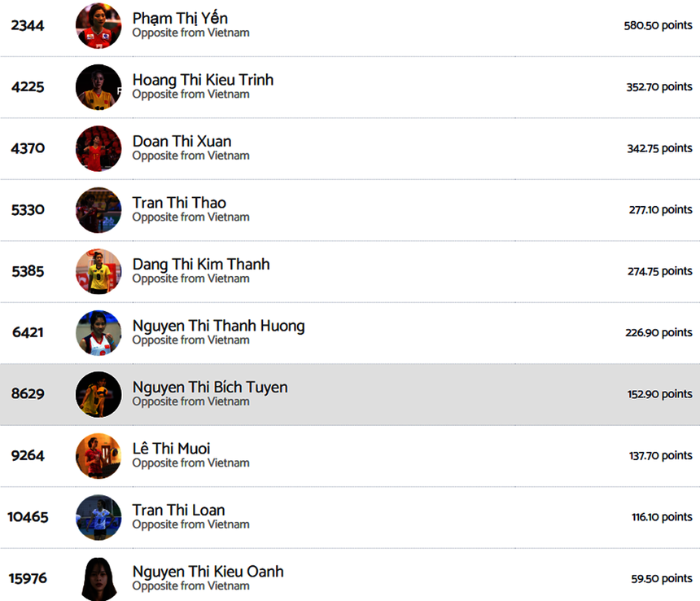Open the Phạm Thị Yến name link
Image resolution: width=700 pixels, height=601 pixels.
180,19
